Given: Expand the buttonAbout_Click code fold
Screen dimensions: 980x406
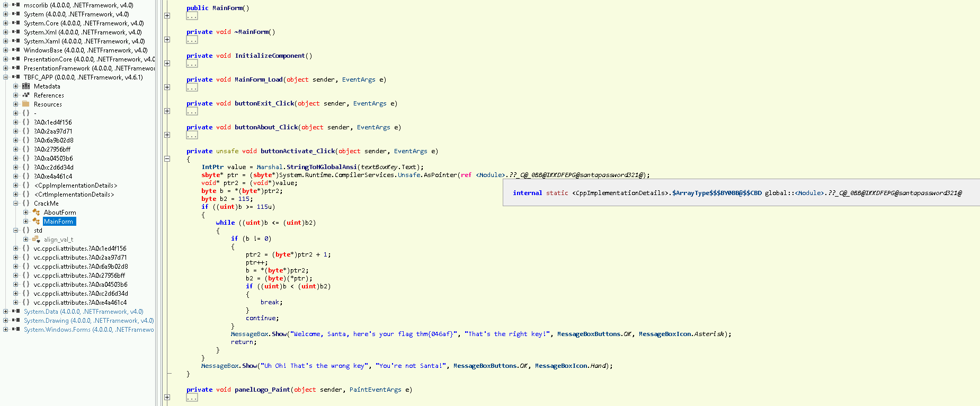Looking at the screenshot, I should [167, 135].
